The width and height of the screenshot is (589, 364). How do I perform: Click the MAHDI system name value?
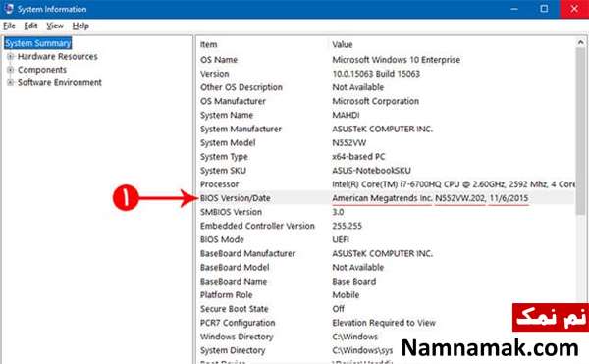pos(346,115)
